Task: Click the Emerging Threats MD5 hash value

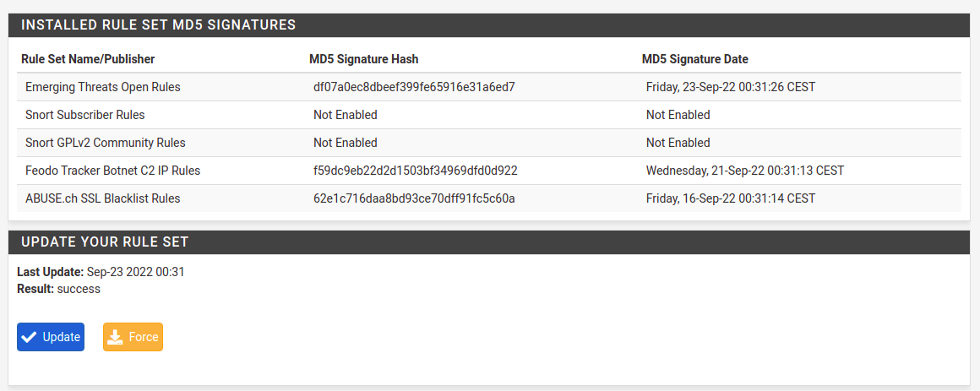Action: click(414, 87)
